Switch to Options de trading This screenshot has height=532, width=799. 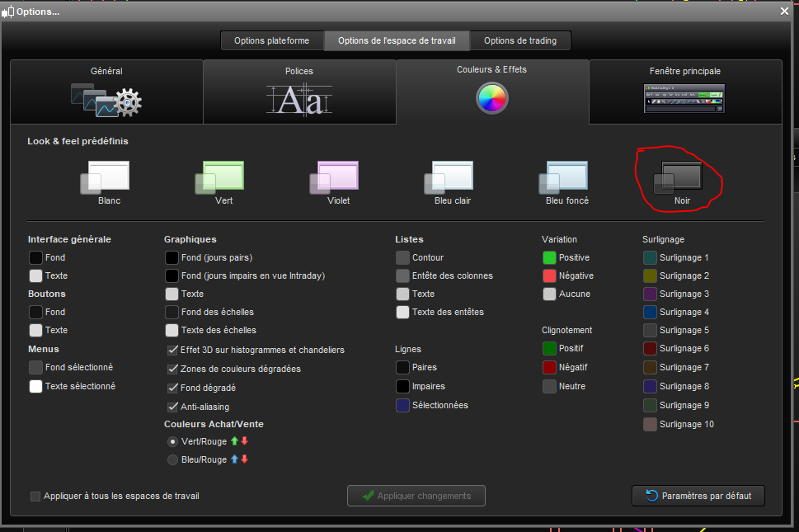pos(520,40)
